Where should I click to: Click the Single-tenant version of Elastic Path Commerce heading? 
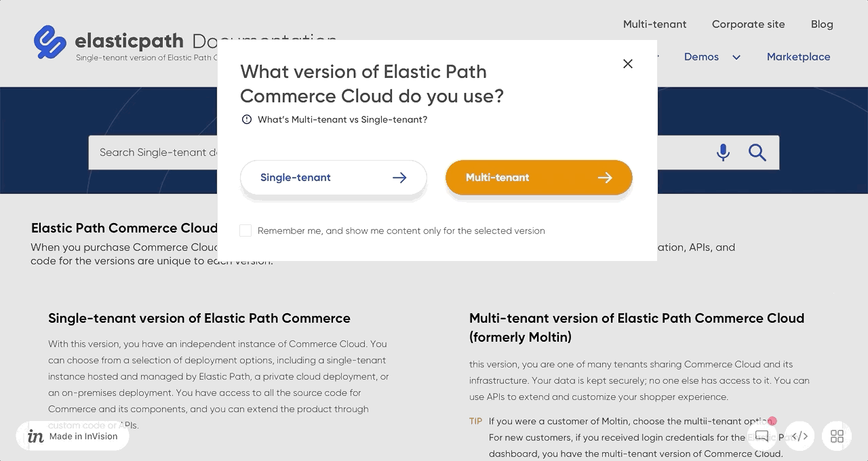coord(199,318)
